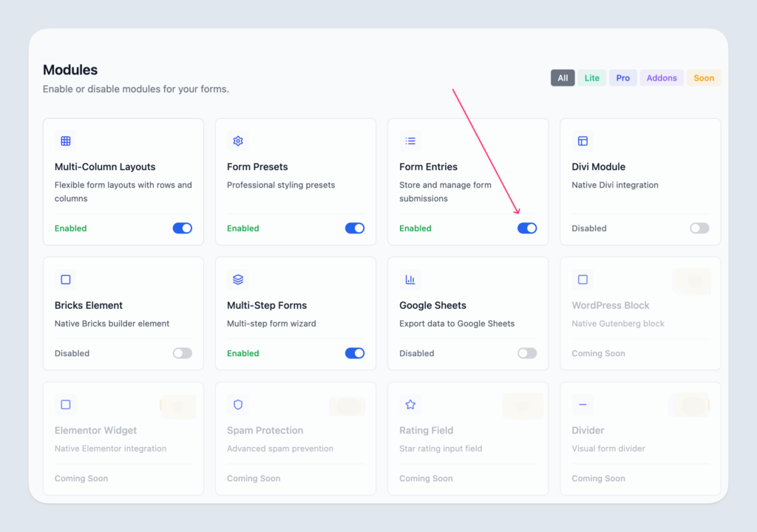This screenshot has height=532, width=757.
Task: Filter modules by Addons
Action: pos(662,78)
